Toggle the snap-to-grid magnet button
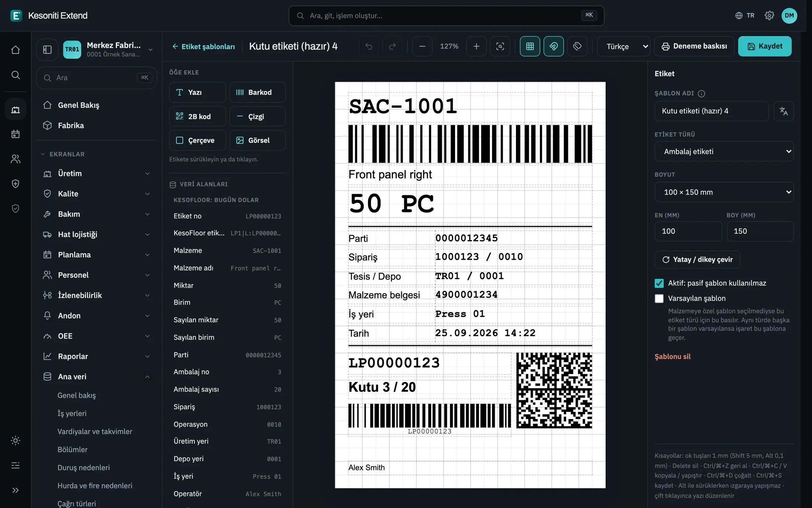The image size is (812, 508). coord(553,46)
